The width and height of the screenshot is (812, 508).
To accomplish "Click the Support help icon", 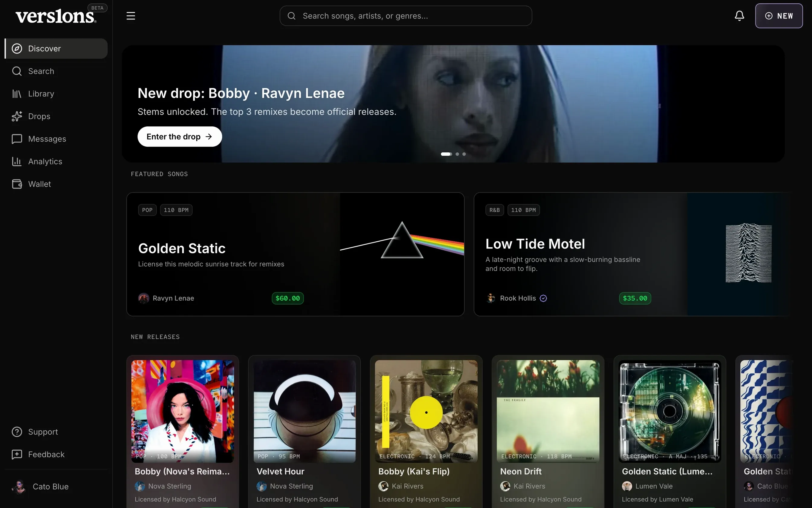I will click(x=17, y=432).
